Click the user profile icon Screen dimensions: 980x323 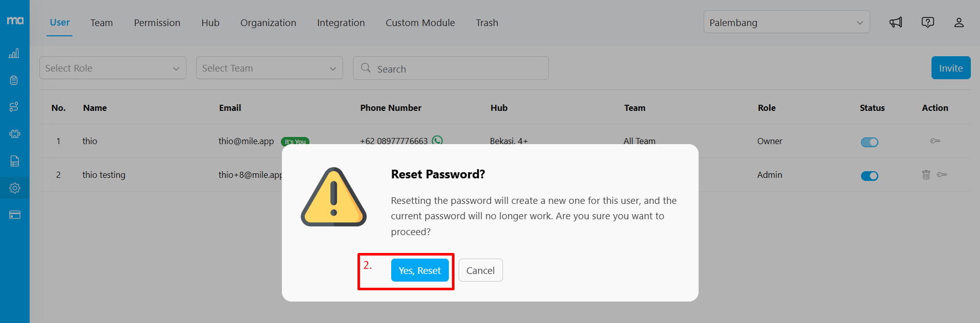coord(959,22)
